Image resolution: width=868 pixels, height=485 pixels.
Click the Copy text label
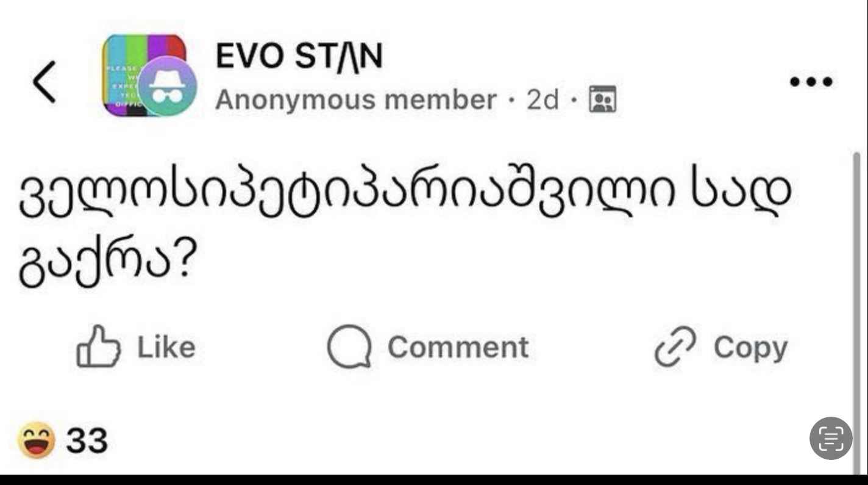(750, 348)
